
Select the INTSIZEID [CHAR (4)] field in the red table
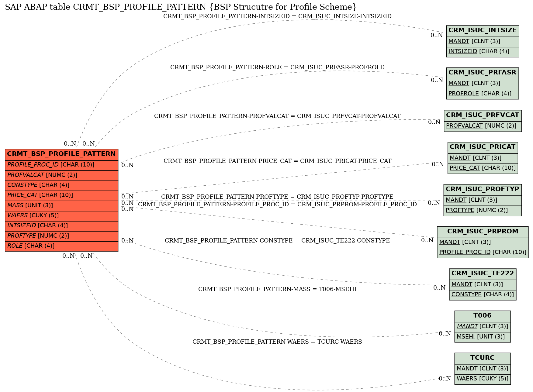[61, 226]
